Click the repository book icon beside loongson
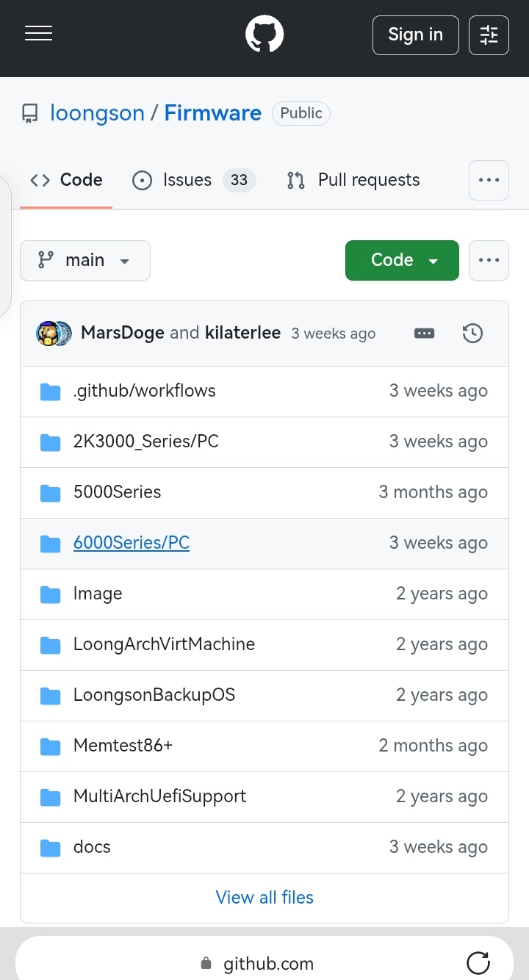This screenshot has width=529, height=980. 29,112
